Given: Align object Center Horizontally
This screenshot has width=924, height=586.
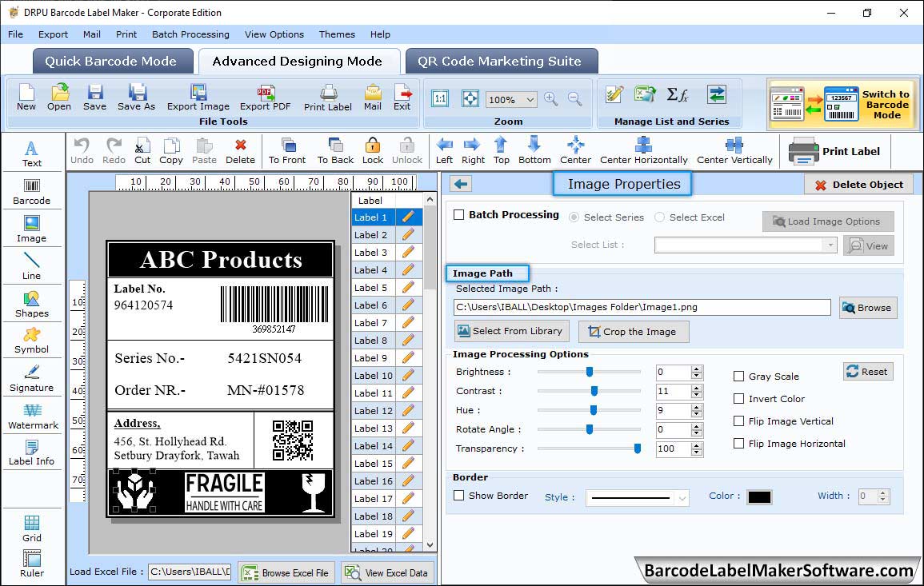Looking at the screenshot, I should (x=644, y=151).
